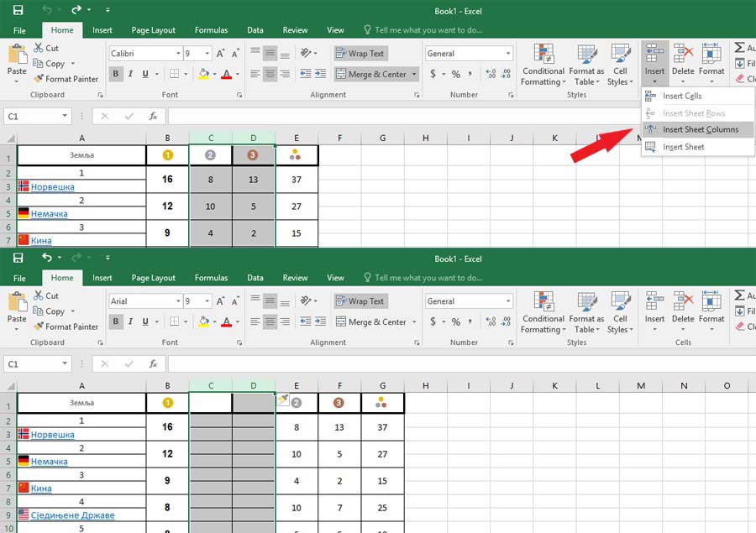Activate Format Painter in the top Excel window
Viewport: 756px width, 533px height.
[66, 79]
